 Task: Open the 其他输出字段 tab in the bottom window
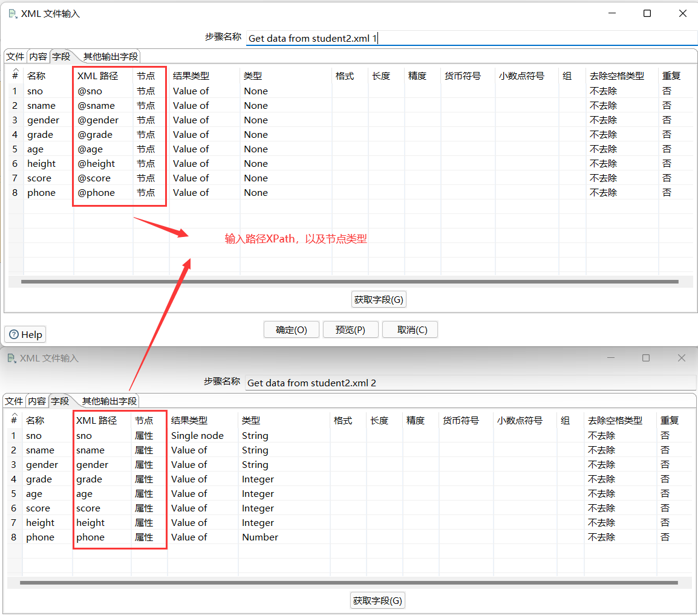109,401
